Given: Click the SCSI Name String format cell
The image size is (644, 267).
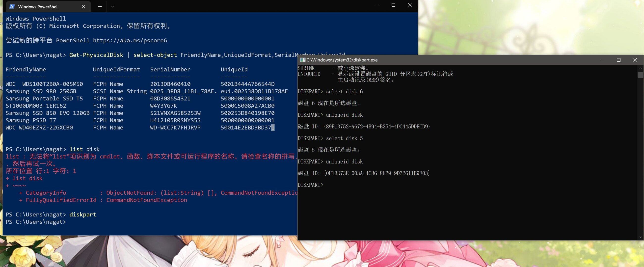Looking at the screenshot, I should 120,91.
